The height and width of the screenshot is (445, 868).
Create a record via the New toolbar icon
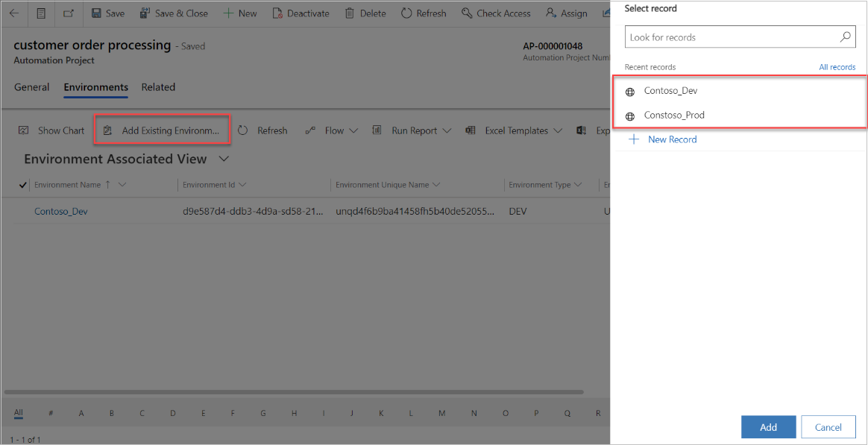point(240,13)
